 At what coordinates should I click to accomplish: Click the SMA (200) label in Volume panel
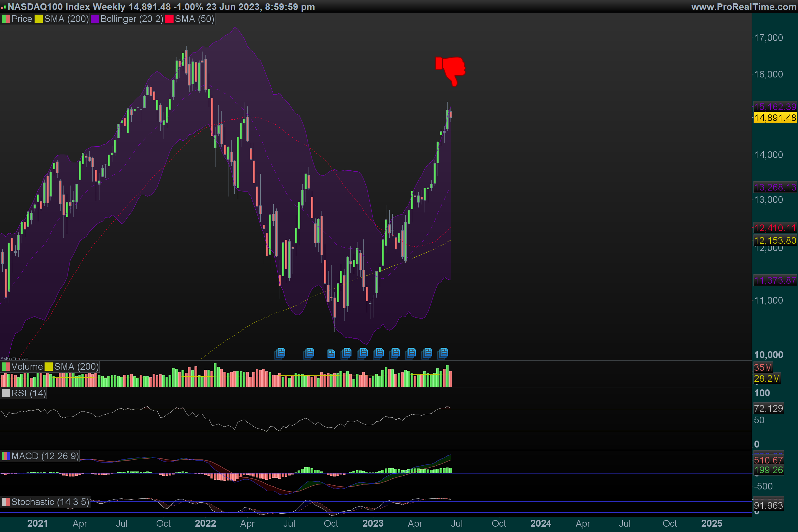point(76,367)
